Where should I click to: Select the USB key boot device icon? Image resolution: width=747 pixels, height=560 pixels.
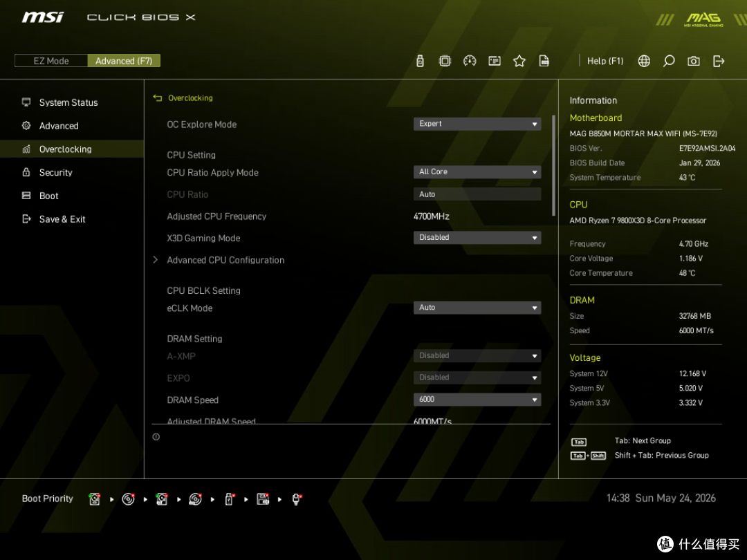229,499
